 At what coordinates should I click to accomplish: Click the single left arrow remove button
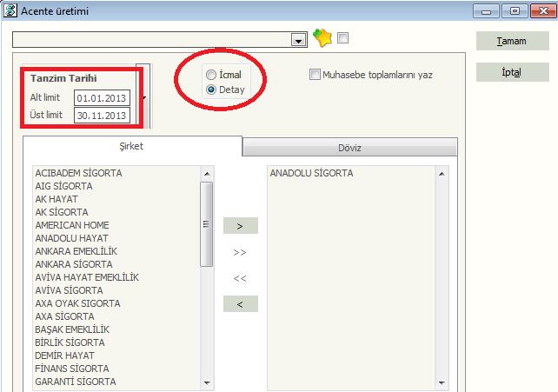[x=240, y=303]
